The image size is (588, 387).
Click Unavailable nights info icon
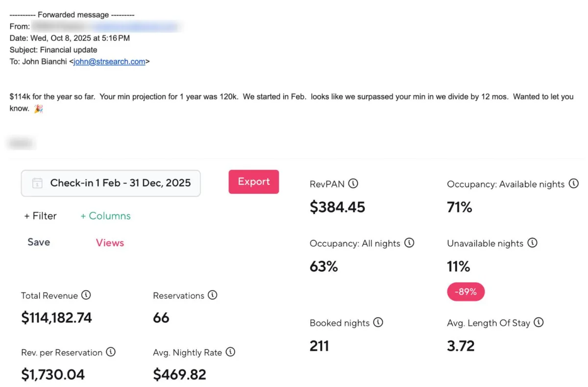point(532,243)
